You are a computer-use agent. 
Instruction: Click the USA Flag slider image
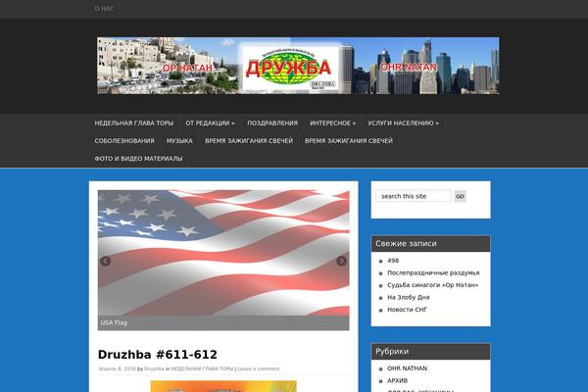pyautogui.click(x=223, y=253)
